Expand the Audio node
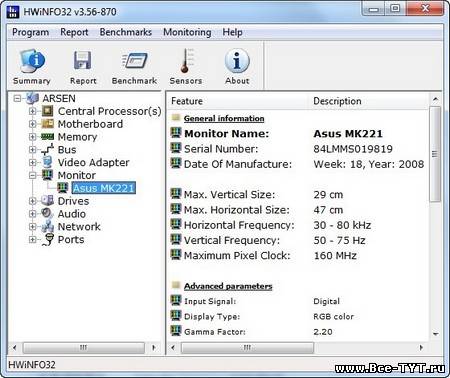Screen dimensions: 450x378 point(32,214)
